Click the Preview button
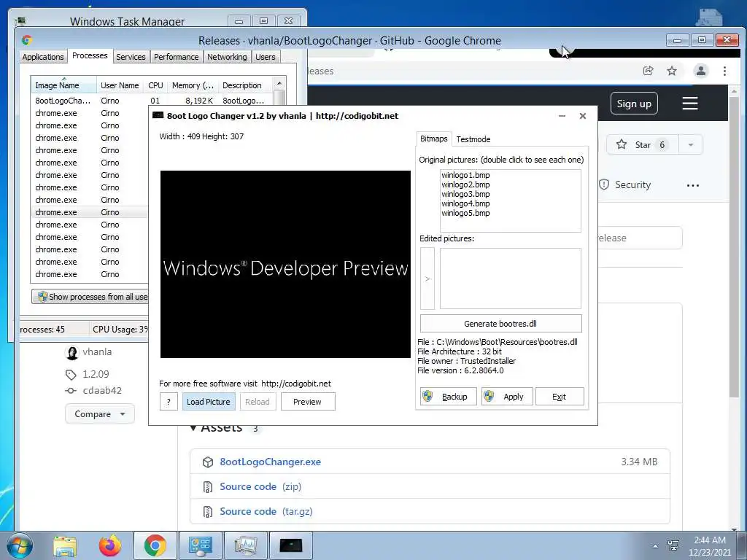The width and height of the screenshot is (747, 560). point(308,402)
